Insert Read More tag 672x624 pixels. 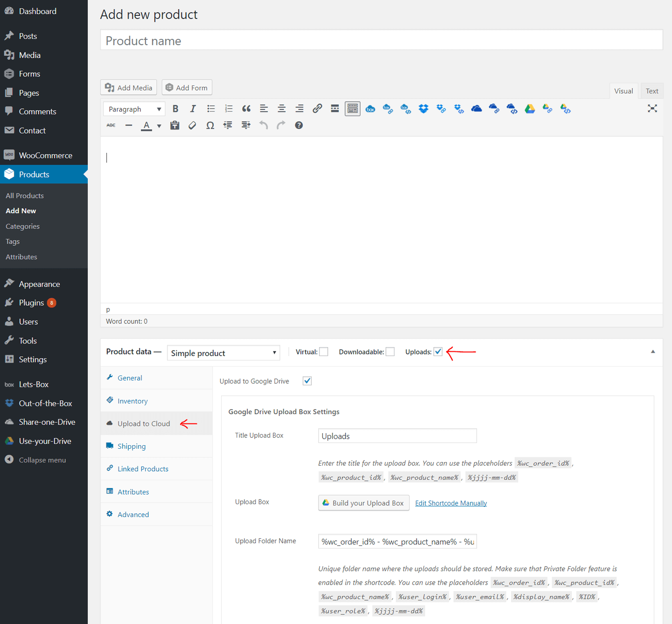pyautogui.click(x=335, y=109)
